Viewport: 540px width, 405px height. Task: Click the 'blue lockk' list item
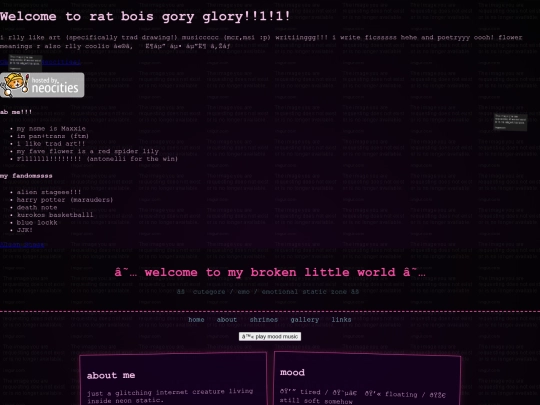37,222
